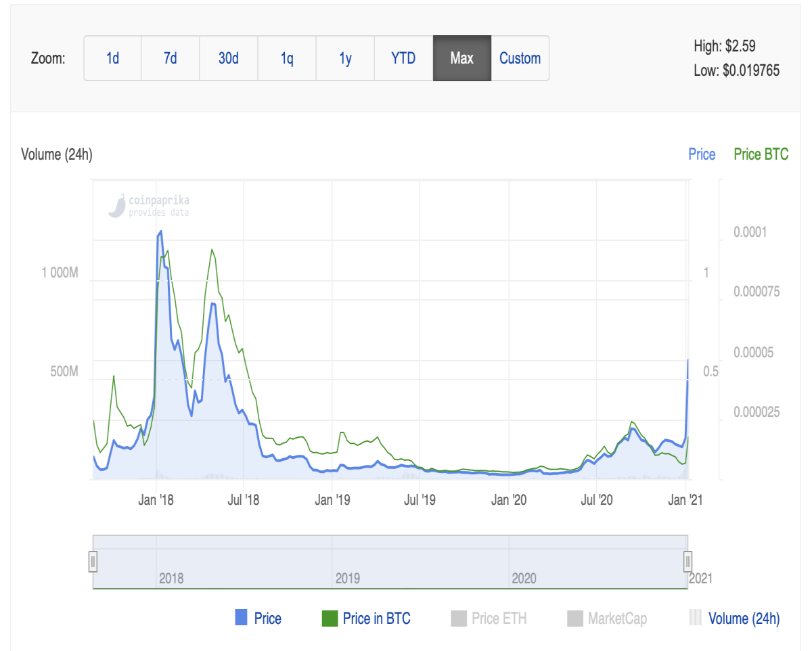Toggle the blue Price legend swatch
812x651 pixels.
click(x=241, y=618)
